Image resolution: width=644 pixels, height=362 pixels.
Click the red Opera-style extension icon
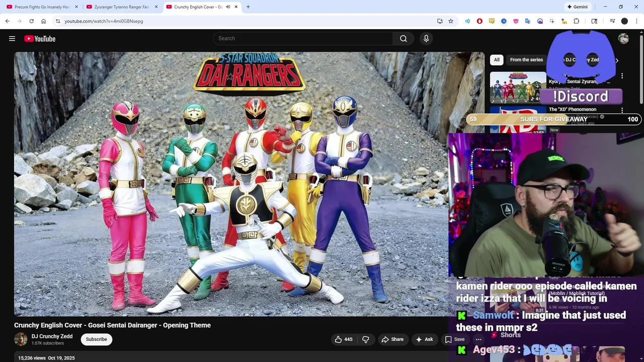click(x=479, y=21)
